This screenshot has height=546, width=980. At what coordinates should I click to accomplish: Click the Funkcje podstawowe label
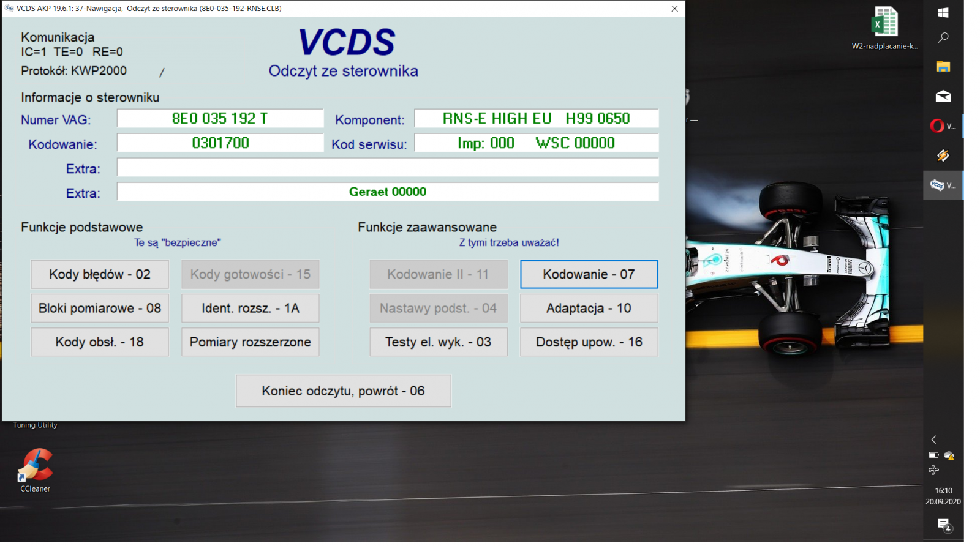coord(82,228)
